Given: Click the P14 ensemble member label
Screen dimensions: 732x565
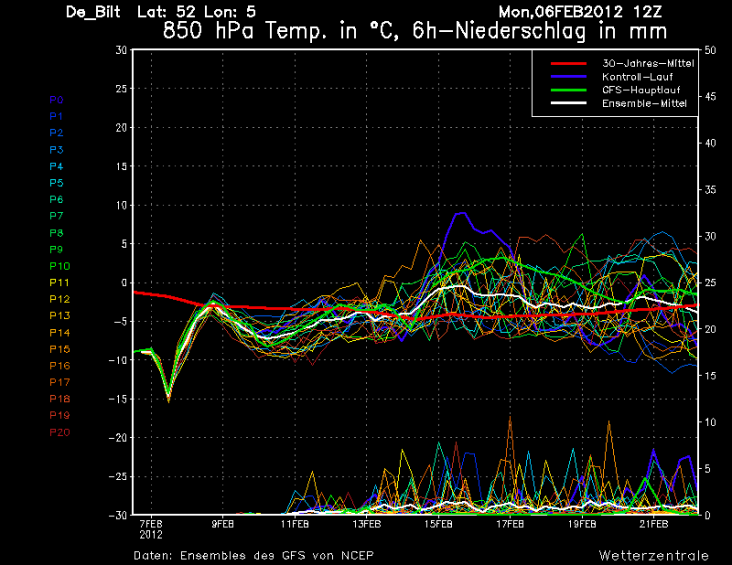Looking at the screenshot, I should pyautogui.click(x=60, y=333).
